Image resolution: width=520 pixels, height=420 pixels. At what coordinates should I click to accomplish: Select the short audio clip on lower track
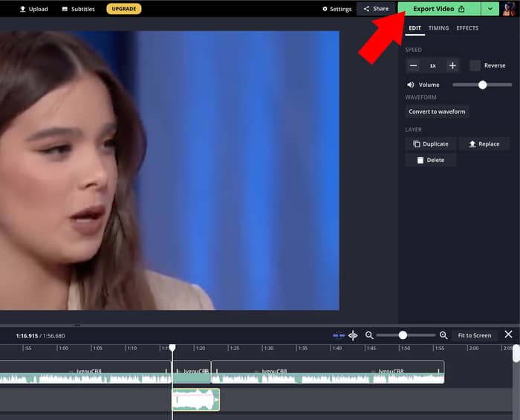(196, 400)
